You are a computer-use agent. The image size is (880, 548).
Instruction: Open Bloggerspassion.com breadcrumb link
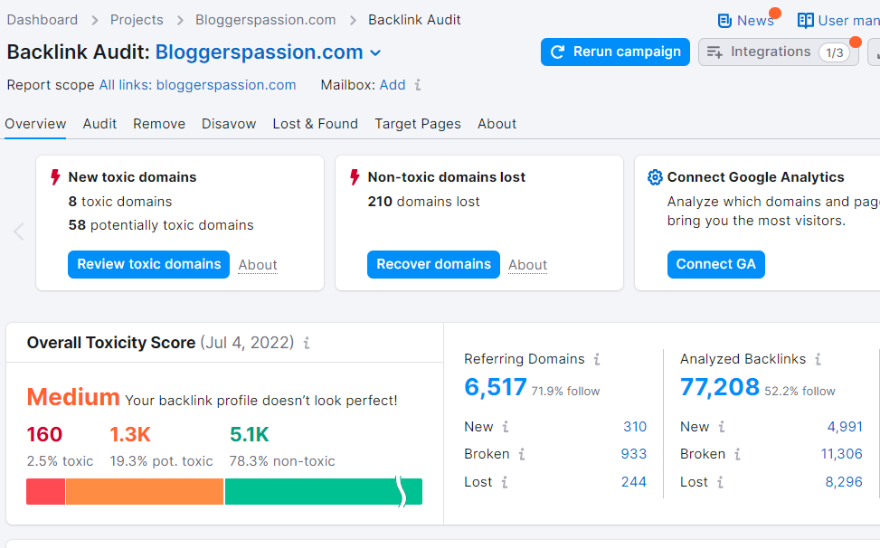point(265,20)
